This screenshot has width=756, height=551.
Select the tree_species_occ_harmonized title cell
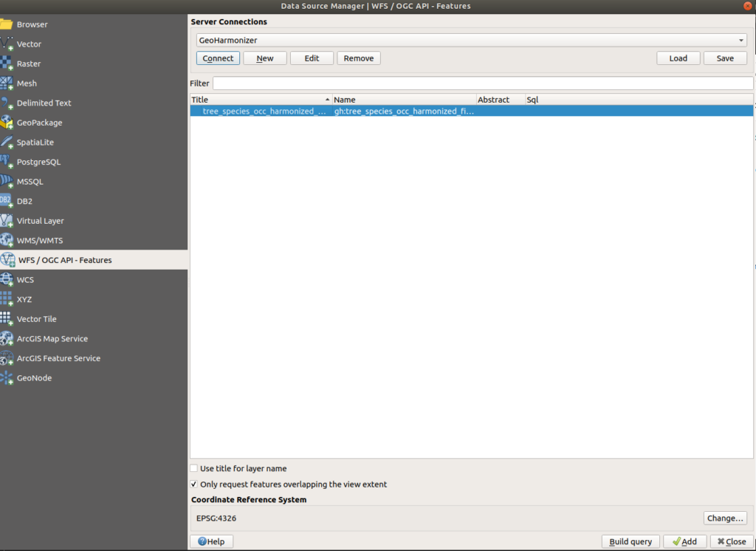[264, 111]
